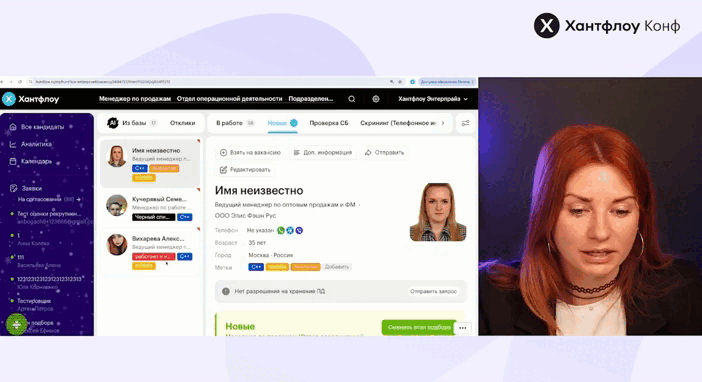702x382 pixels.
Task: Click the Календарь calendar icon
Action: (x=13, y=161)
